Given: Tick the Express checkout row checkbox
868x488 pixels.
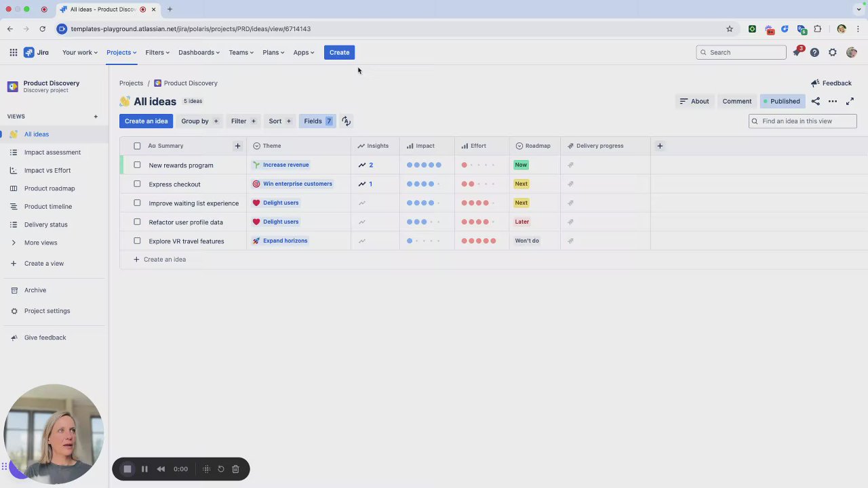Looking at the screenshot, I should 137,184.
